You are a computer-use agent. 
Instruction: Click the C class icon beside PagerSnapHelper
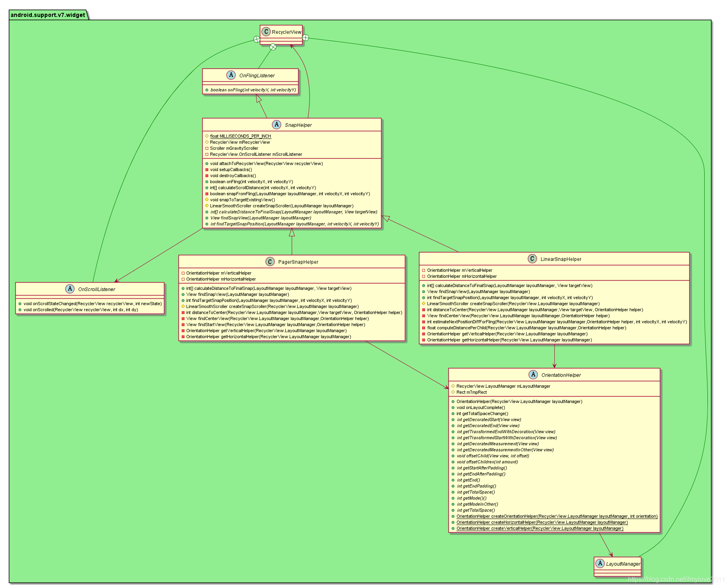click(270, 262)
